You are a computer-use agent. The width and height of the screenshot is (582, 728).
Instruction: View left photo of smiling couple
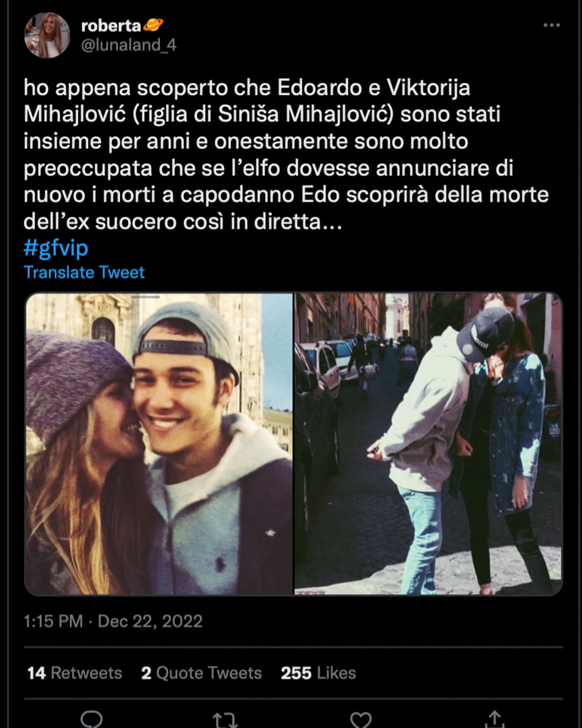[x=159, y=444]
